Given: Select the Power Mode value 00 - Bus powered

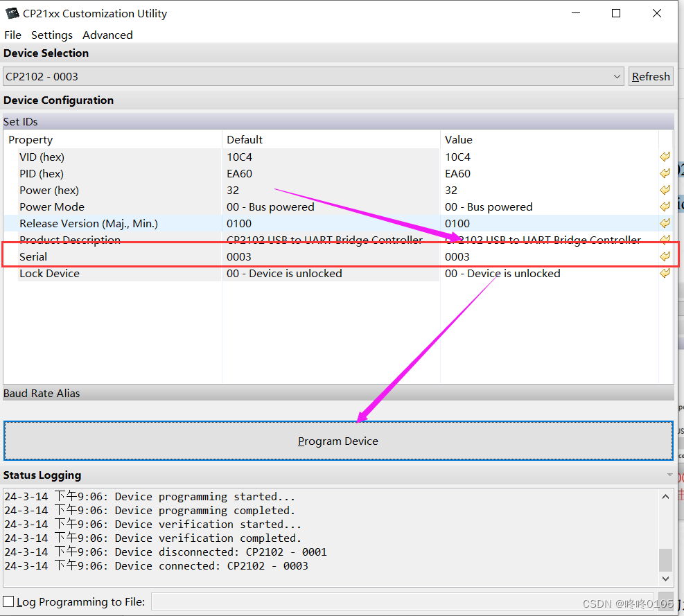Looking at the screenshot, I should click(x=549, y=206).
